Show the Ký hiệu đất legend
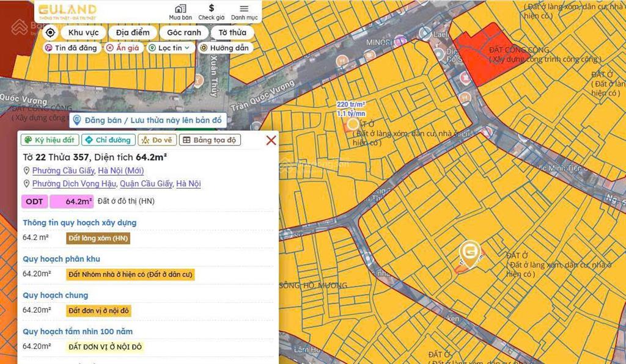 pos(50,140)
